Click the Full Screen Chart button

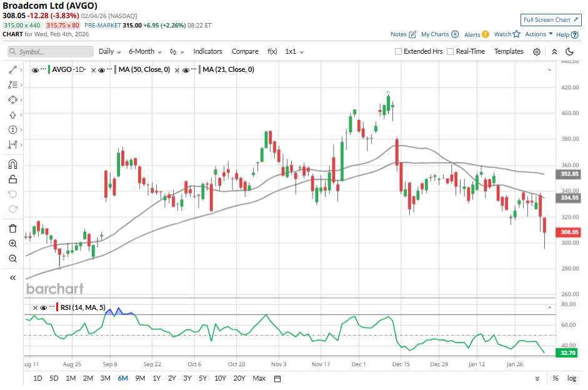click(x=546, y=20)
